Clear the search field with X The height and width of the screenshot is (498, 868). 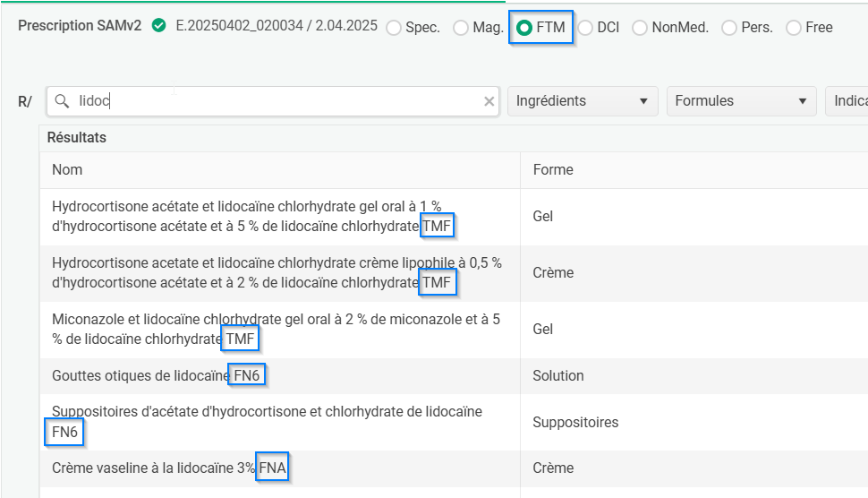coord(489,101)
